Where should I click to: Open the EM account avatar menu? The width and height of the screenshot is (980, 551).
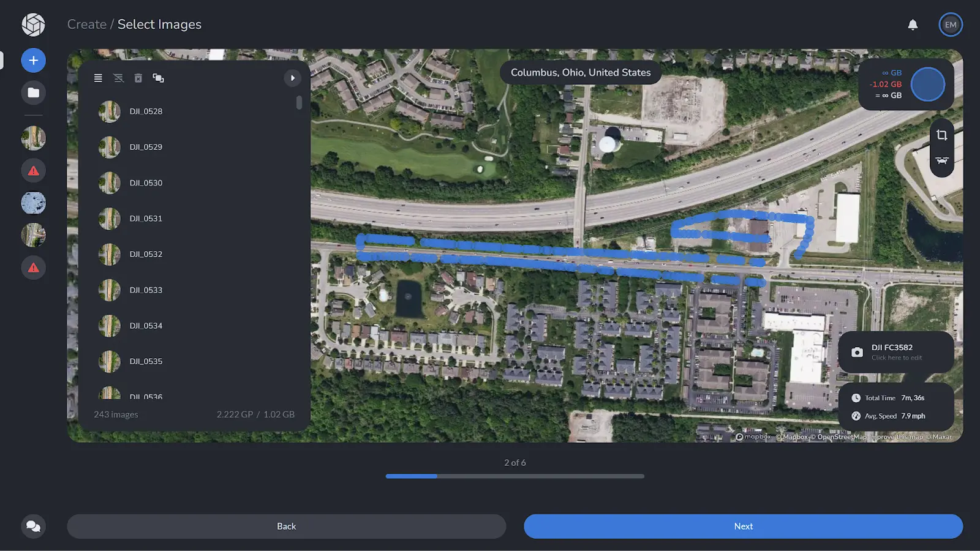point(951,24)
